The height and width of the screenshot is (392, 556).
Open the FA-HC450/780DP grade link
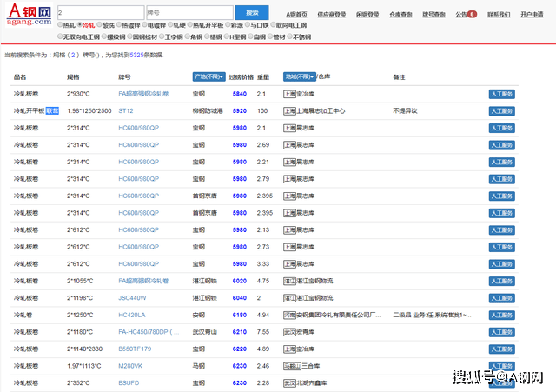(149, 332)
